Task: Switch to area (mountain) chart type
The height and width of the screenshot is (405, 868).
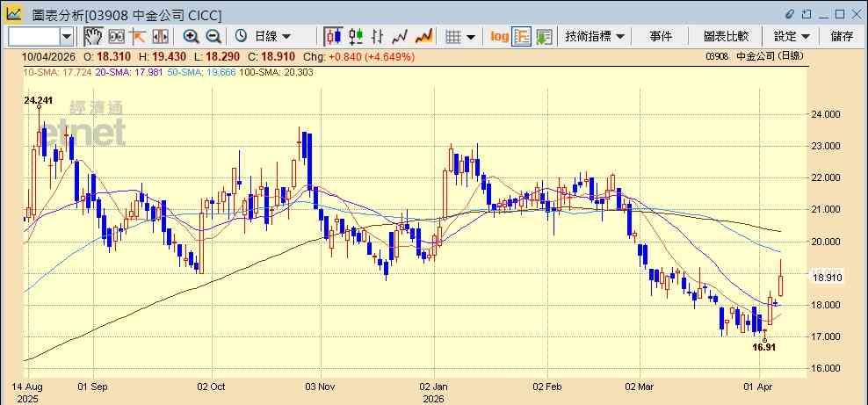Action: pos(423,37)
